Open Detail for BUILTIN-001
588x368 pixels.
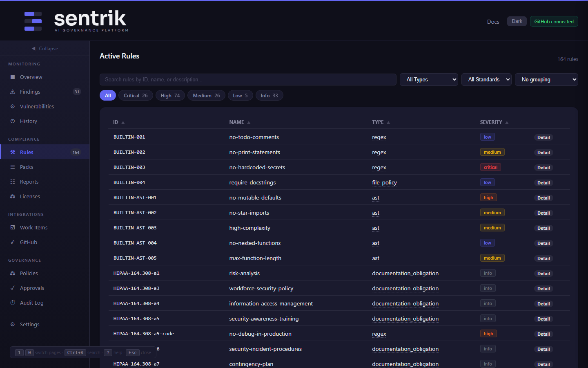(543, 137)
